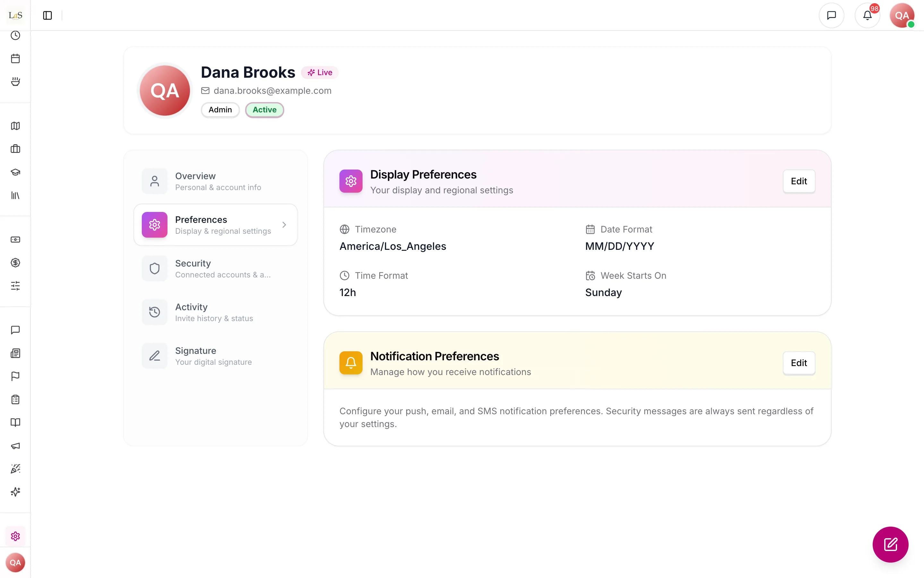The image size is (924, 578).
Task: Open the QA user avatar menu in top bar
Action: (x=902, y=15)
